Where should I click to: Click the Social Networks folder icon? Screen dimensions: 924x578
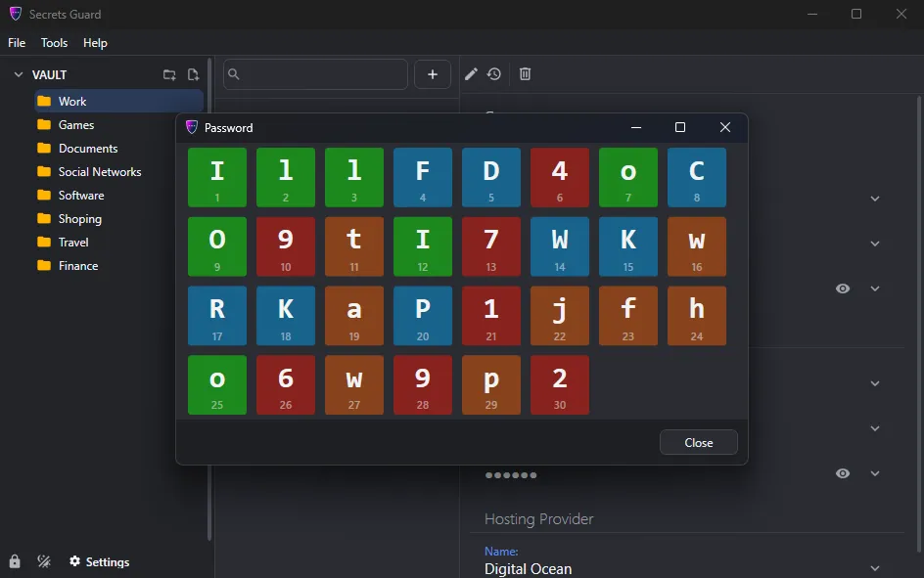pos(44,172)
